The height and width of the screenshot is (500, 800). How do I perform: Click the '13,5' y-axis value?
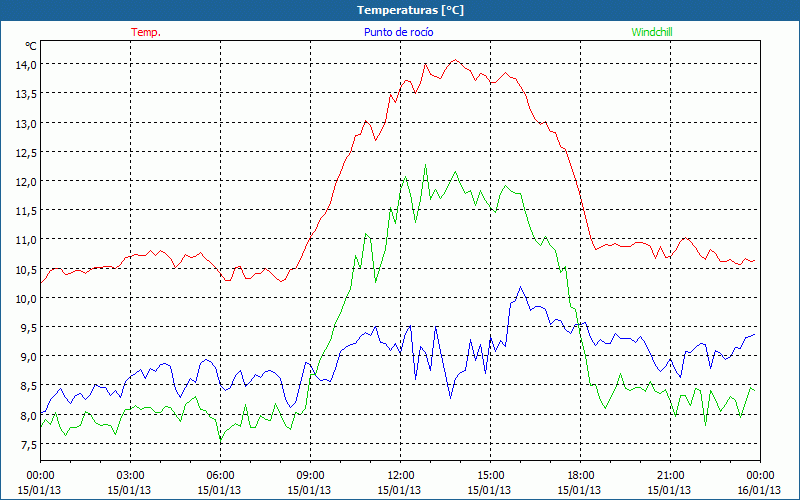(x=26, y=93)
